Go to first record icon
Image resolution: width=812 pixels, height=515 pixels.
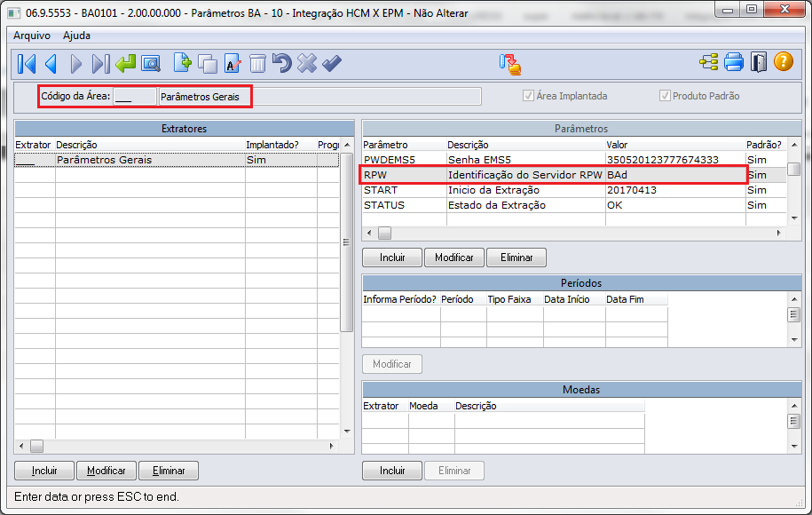point(27,64)
